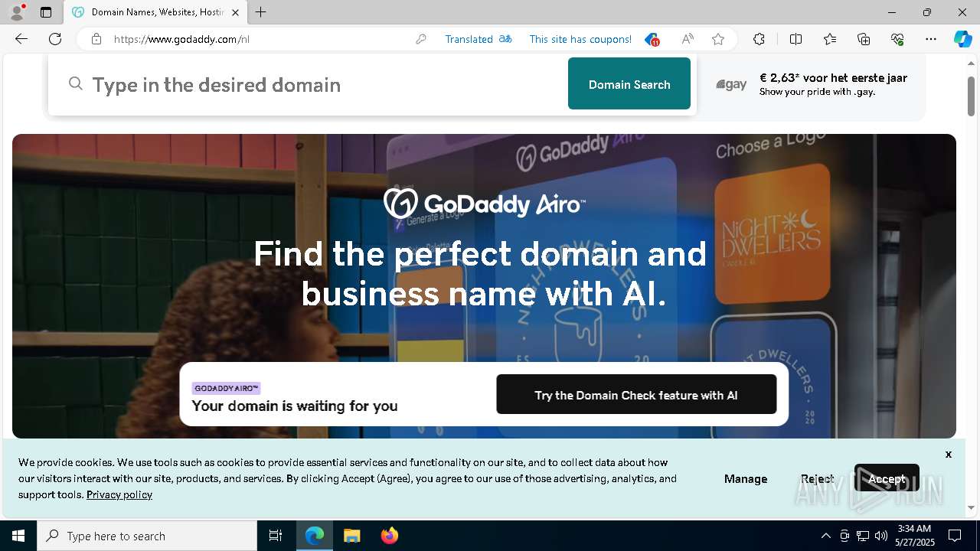The width and height of the screenshot is (980, 551).
Task: Show hidden system tray icons
Action: (825, 536)
